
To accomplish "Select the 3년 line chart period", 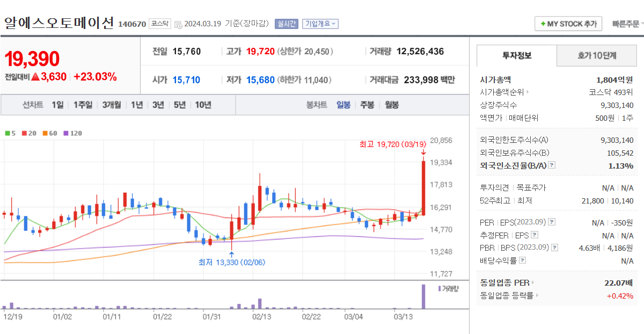I will tap(158, 105).
